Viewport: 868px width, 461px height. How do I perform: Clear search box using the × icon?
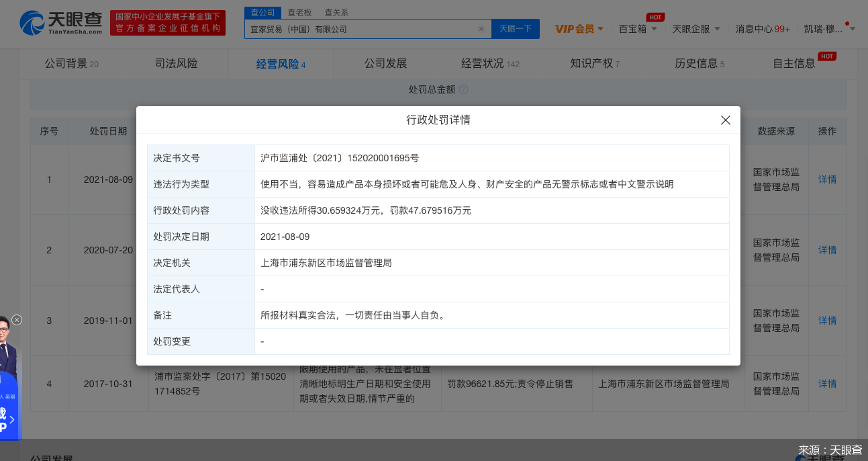(481, 29)
